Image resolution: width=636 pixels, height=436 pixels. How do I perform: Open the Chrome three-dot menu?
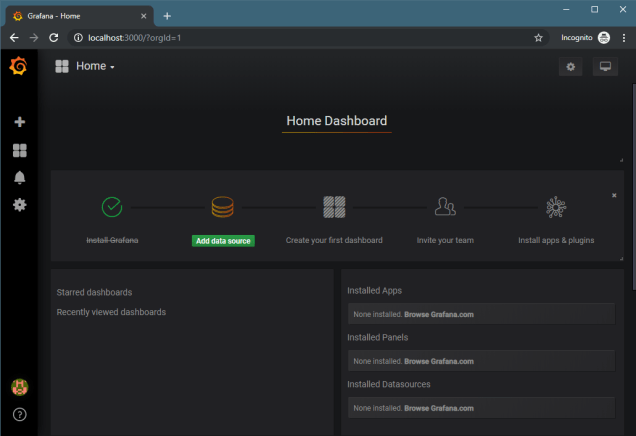point(624,38)
